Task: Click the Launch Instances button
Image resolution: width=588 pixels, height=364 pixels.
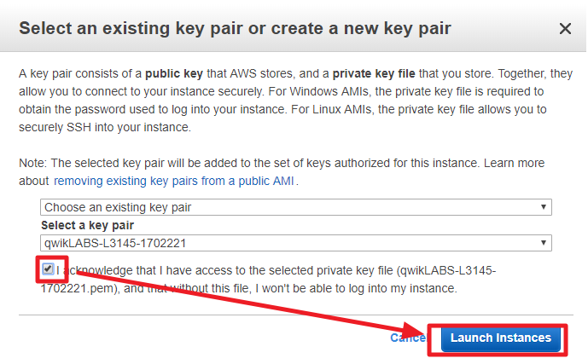Action: click(x=501, y=338)
